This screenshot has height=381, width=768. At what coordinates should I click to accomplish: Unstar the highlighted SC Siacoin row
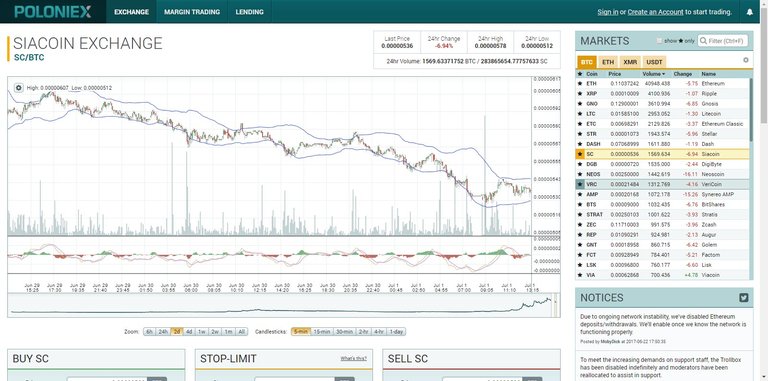coord(580,154)
